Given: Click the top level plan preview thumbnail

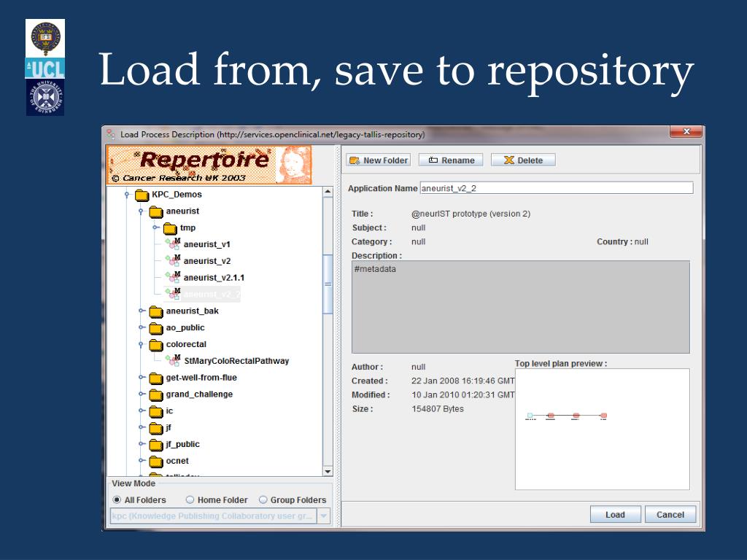Looking at the screenshot, I should tap(602, 429).
